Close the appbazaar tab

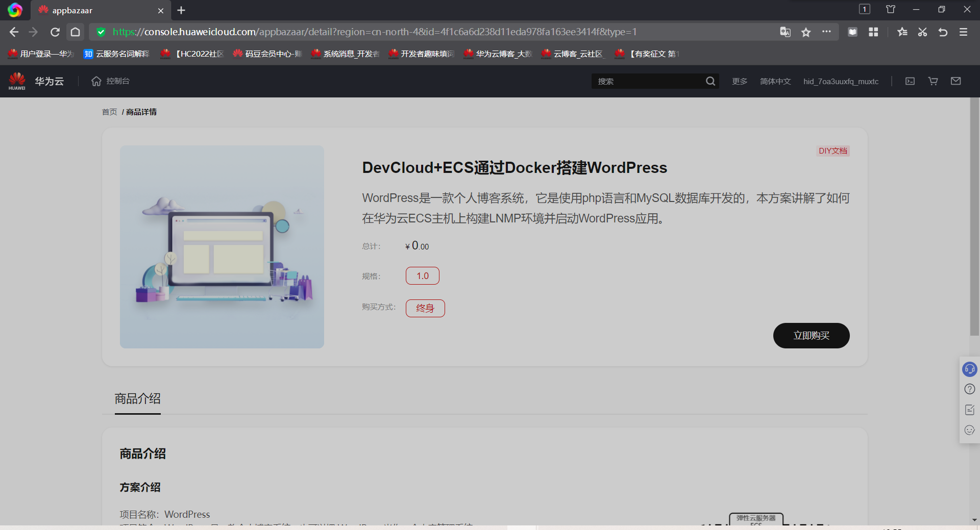161,11
